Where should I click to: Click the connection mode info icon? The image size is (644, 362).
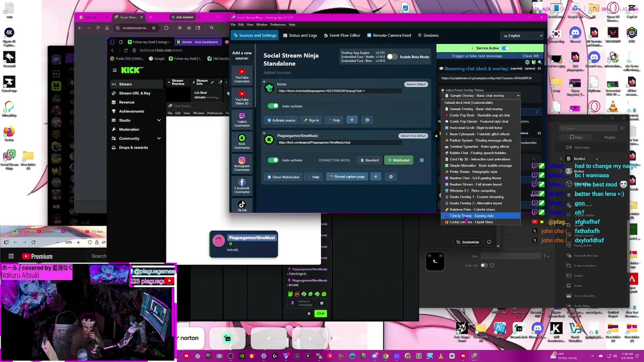[x=422, y=160]
